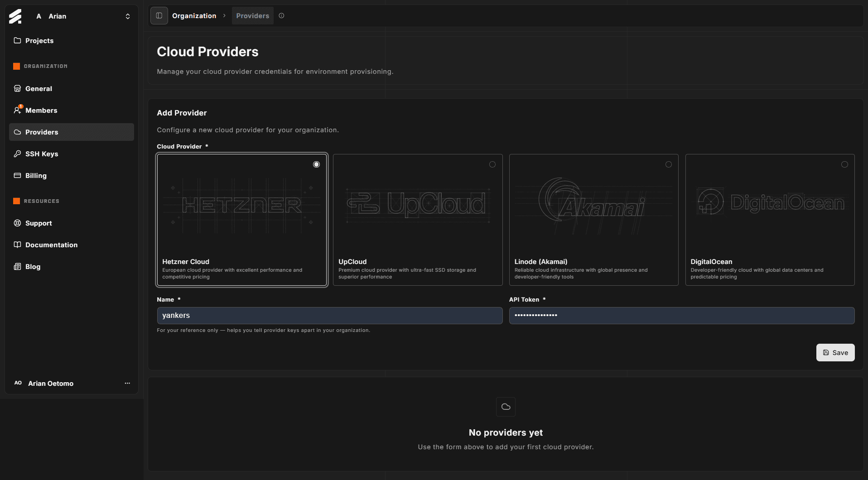Focus the API Token password field
Viewport: 868px width, 480px height.
682,316
